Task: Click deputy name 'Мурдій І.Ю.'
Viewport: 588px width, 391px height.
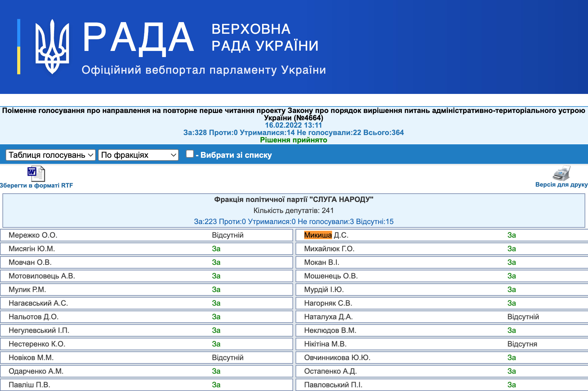Action: tap(324, 289)
